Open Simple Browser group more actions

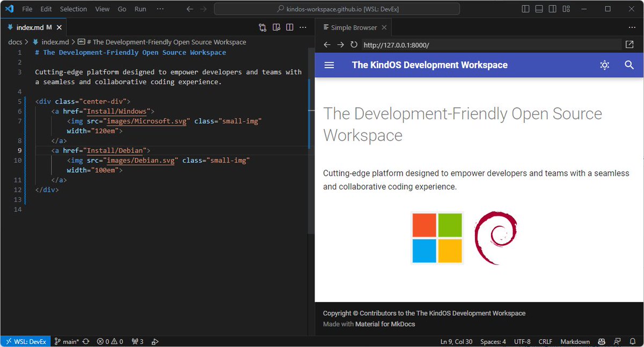point(632,27)
